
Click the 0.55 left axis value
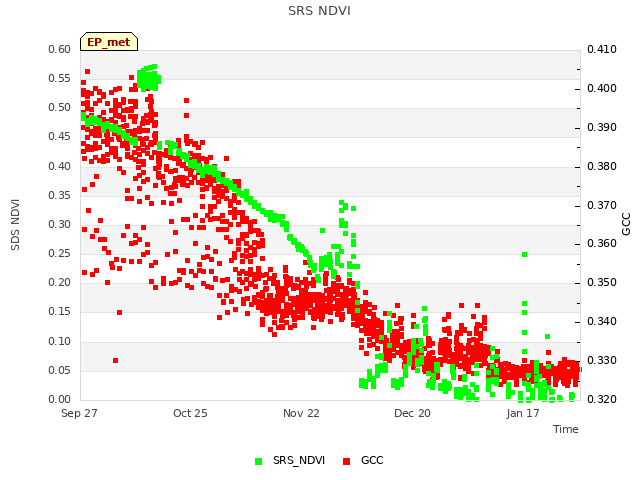(60, 78)
